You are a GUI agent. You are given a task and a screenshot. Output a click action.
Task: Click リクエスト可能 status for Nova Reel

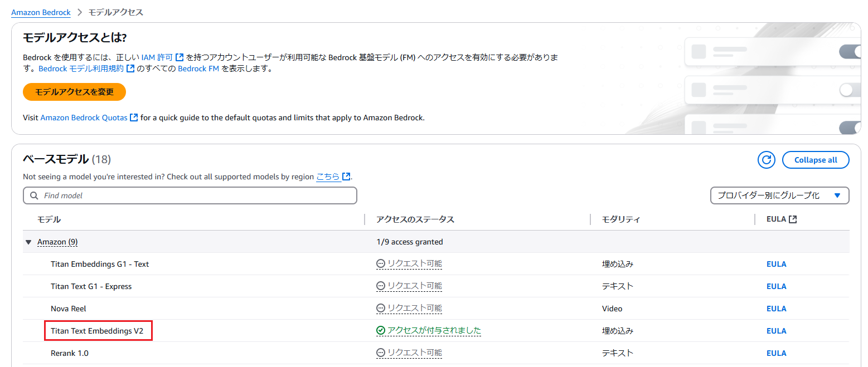click(x=415, y=309)
